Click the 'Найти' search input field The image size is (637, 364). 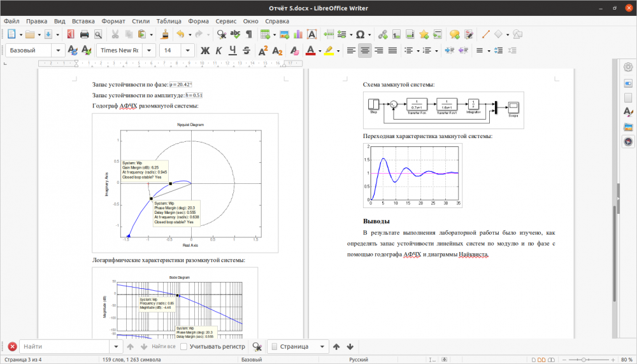[65, 347]
